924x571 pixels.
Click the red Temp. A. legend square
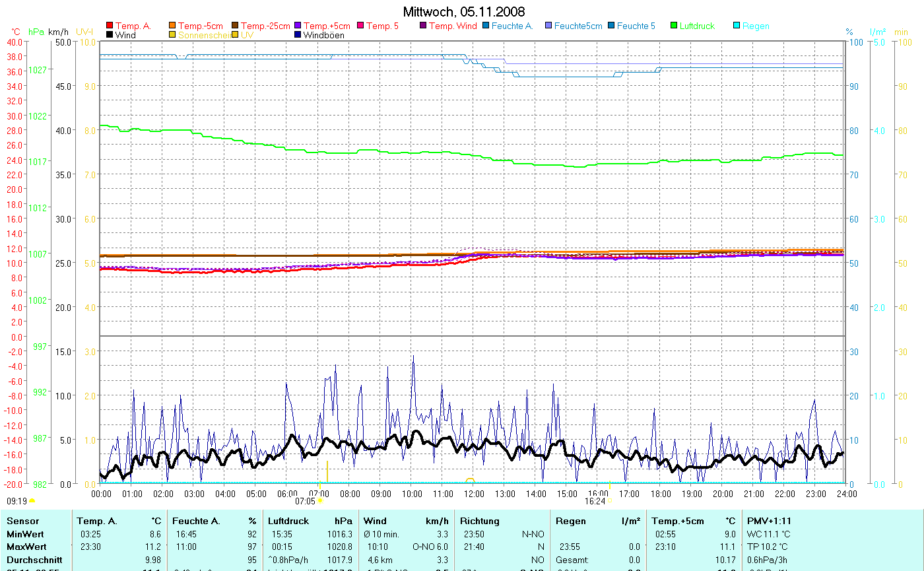[x=110, y=26]
